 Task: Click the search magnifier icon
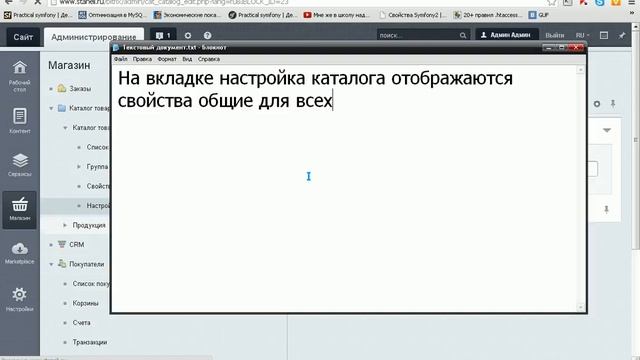point(463,36)
